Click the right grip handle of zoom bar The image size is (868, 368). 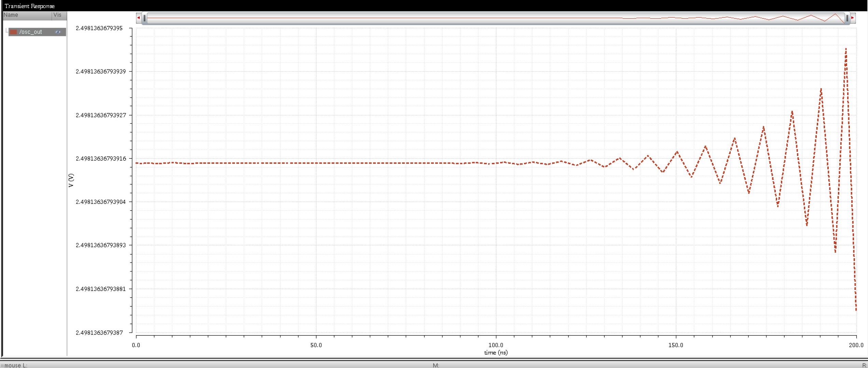pyautogui.click(x=847, y=18)
